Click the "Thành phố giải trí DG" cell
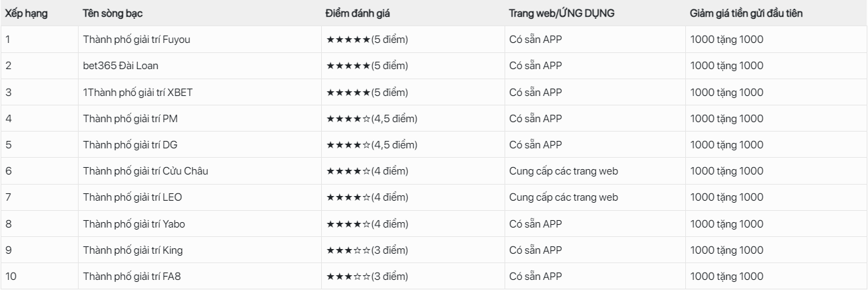The height and width of the screenshot is (290, 868). pos(130,144)
